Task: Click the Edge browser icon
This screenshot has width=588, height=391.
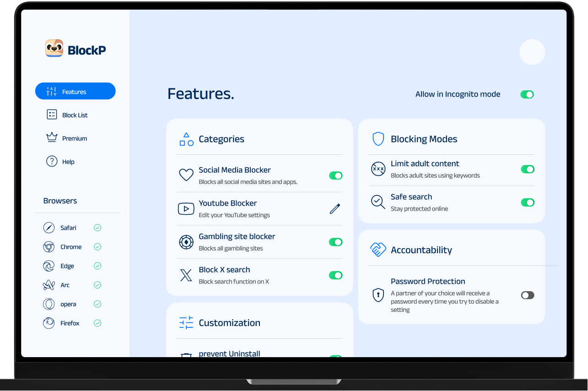Action: 49,266
